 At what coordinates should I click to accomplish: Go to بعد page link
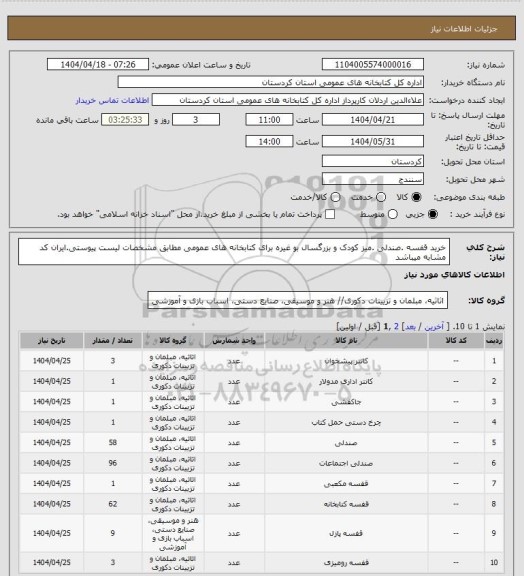409,327
